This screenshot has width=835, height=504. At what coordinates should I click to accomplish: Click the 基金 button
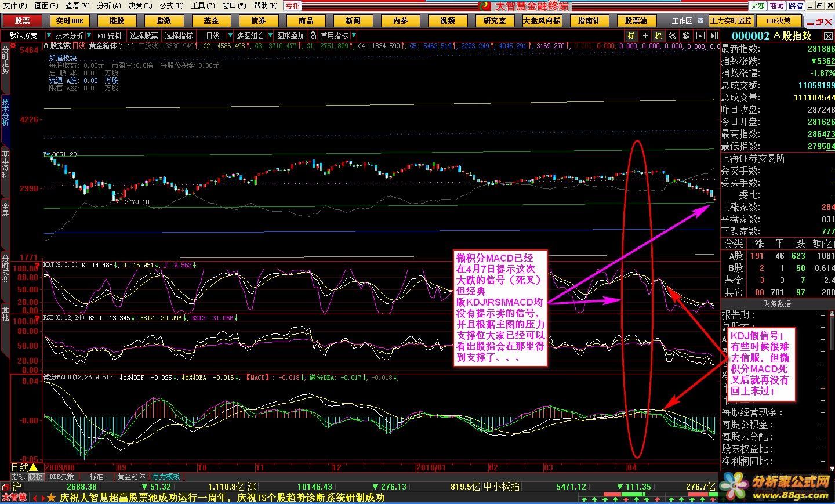(211, 20)
